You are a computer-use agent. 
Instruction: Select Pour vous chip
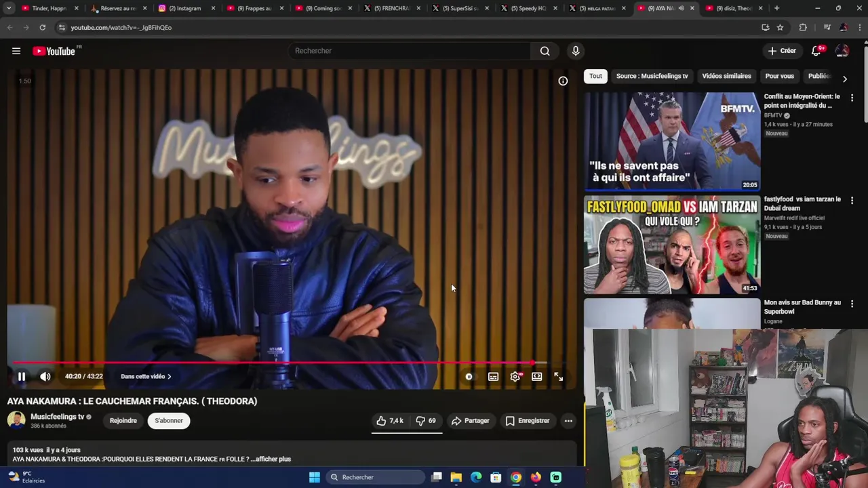tap(779, 76)
